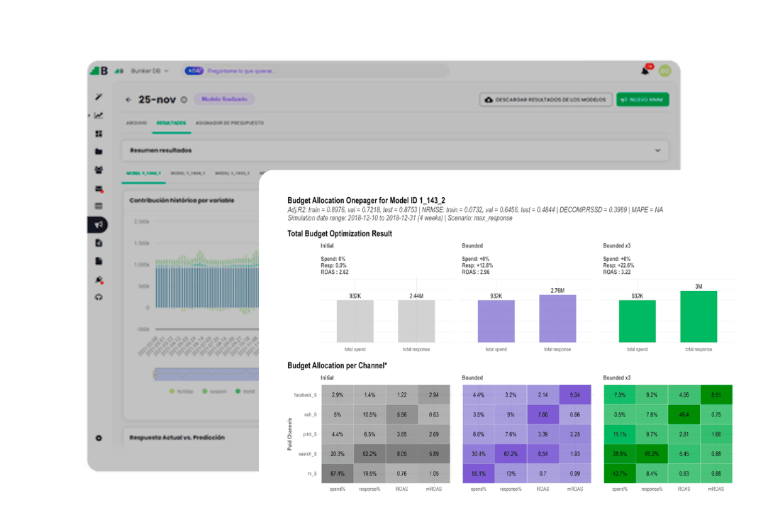Click Descargar resultados de los modelos button
Screen dimensions: 768x532
point(545,99)
